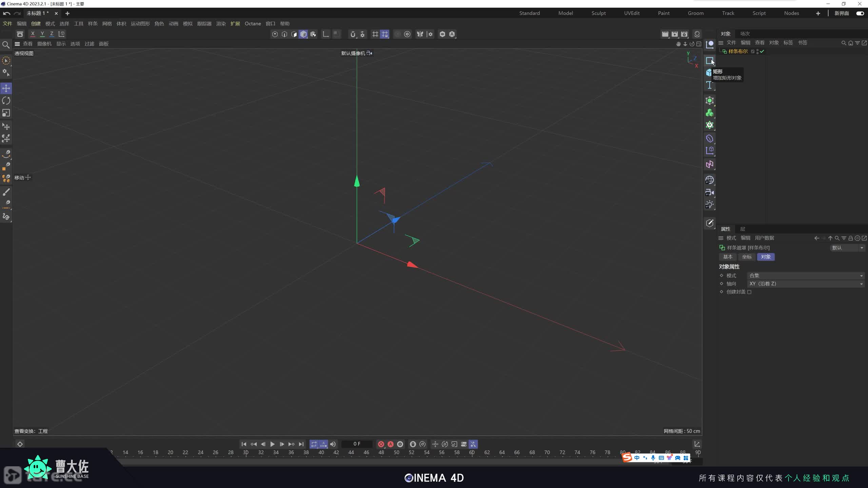Select the Scale tool in left toolbar

6,113
